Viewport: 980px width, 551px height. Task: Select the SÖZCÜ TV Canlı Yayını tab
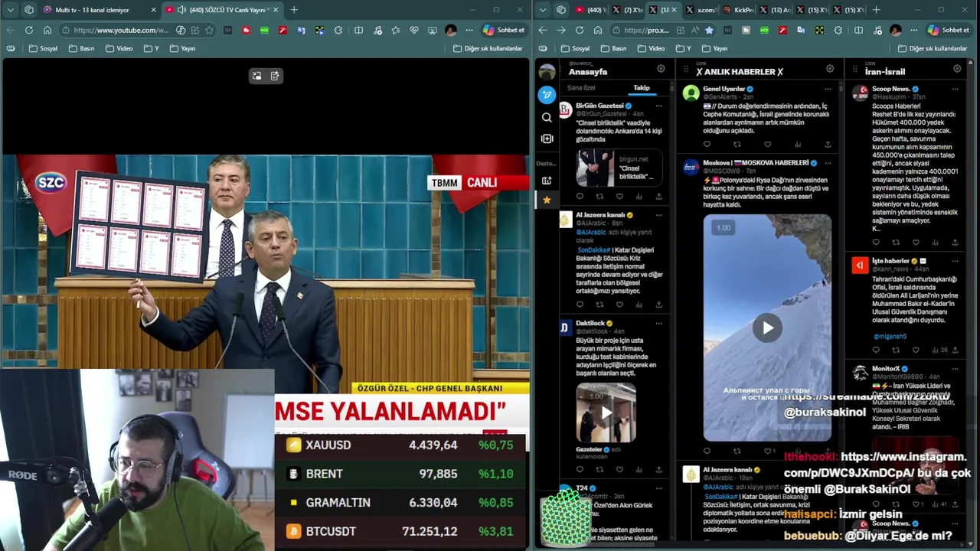220,10
